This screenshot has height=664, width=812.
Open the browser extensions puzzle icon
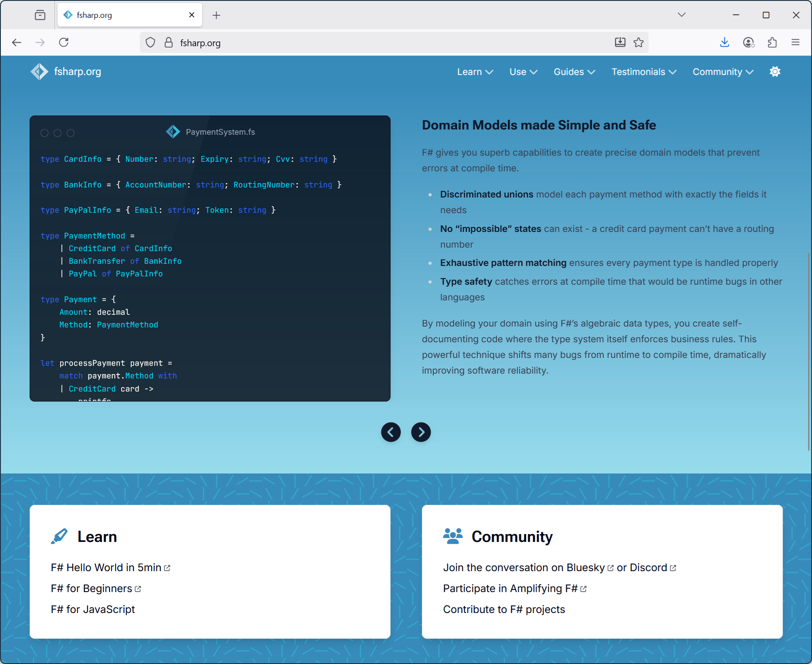tap(772, 42)
